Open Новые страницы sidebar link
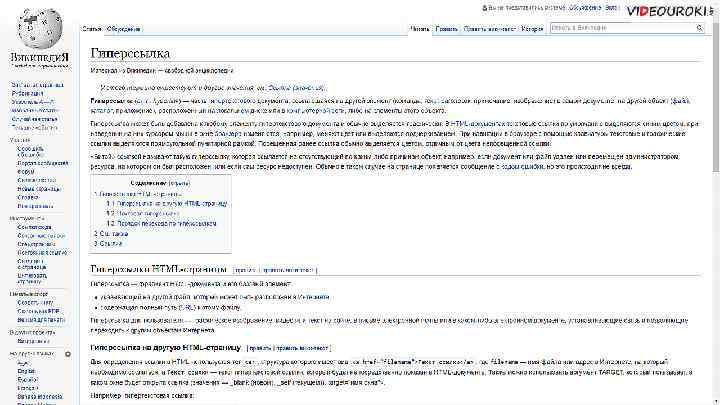The image size is (720, 405). tap(39, 189)
